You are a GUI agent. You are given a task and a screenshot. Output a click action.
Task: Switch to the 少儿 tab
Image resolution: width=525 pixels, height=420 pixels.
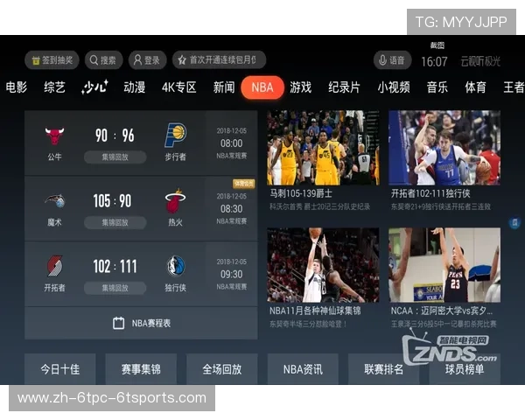pos(94,87)
